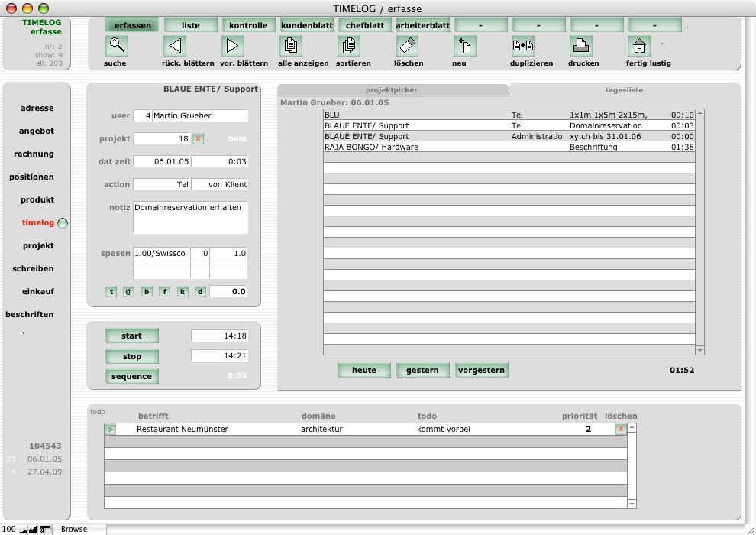Open the Browse mode menu in status bar

pyautogui.click(x=74, y=529)
